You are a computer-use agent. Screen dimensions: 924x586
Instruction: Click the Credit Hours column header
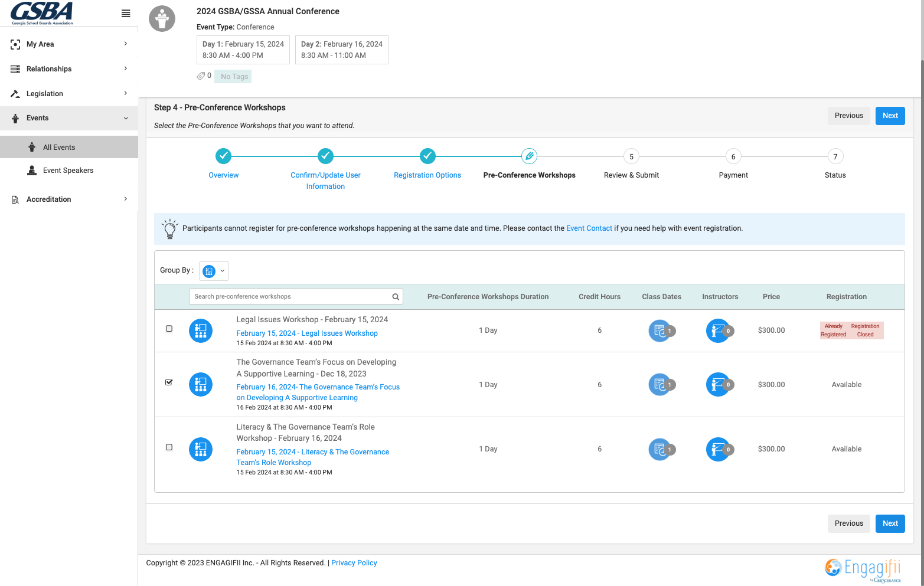tap(599, 297)
